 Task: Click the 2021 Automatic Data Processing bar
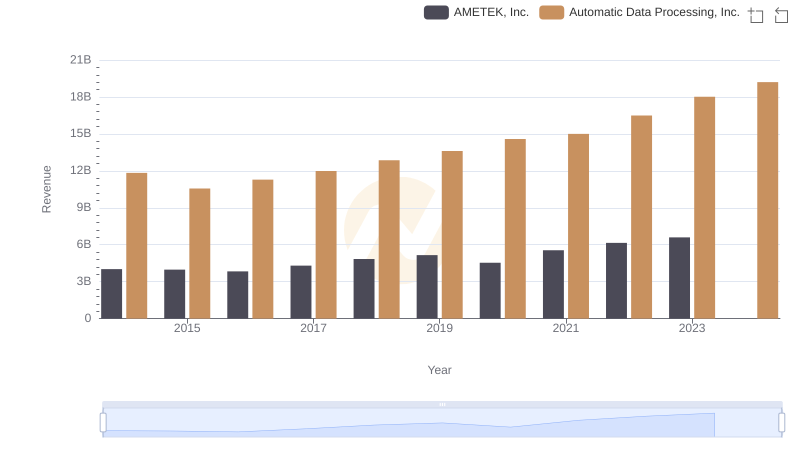578,226
